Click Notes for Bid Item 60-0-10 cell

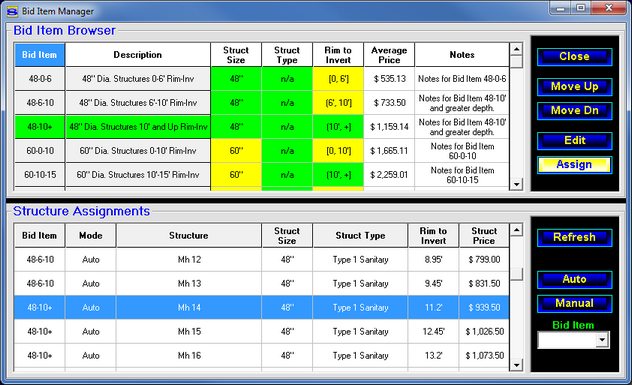click(x=462, y=151)
